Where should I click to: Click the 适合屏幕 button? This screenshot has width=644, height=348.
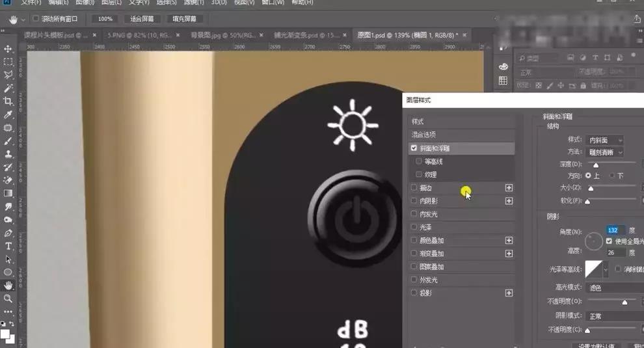[x=142, y=19]
